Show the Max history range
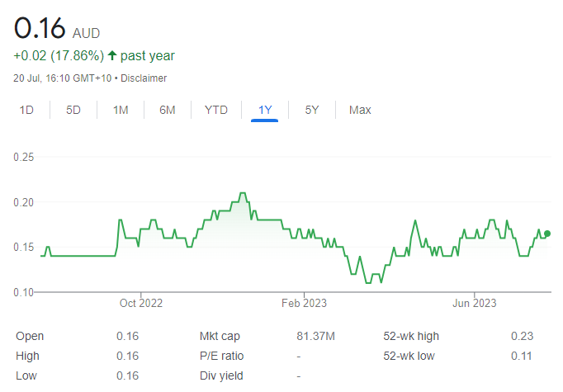This screenshot has width=563, height=392. click(360, 110)
